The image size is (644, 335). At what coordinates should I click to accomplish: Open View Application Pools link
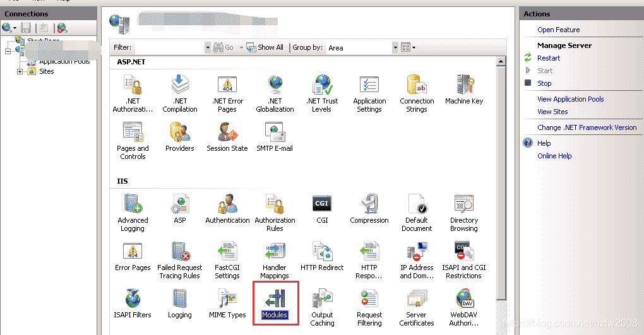pos(570,99)
